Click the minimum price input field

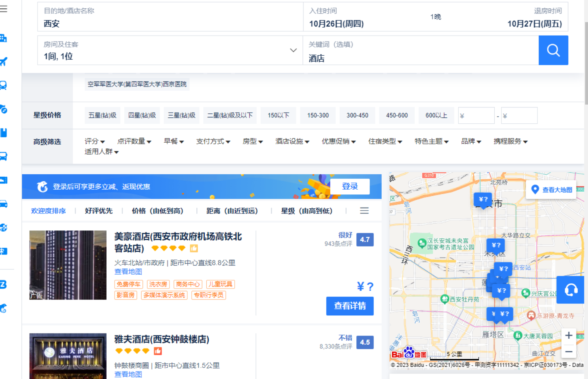(x=476, y=115)
